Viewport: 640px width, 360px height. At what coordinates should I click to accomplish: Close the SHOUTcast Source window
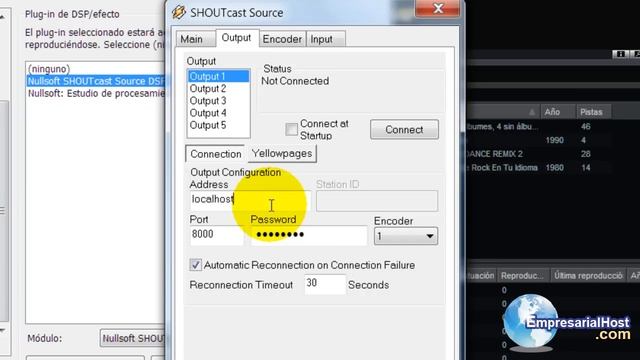click(438, 8)
